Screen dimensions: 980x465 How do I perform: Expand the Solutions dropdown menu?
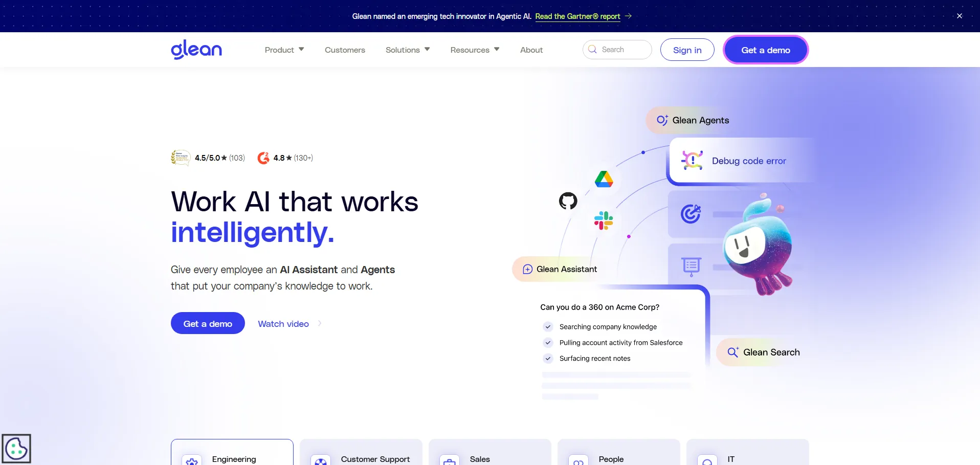pyautogui.click(x=408, y=50)
